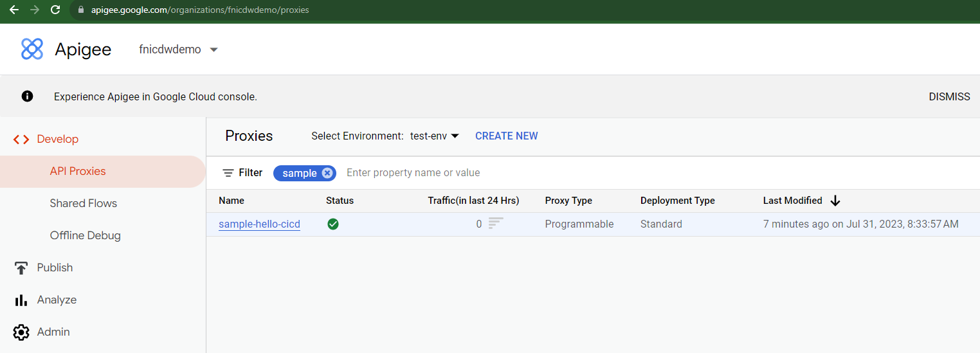
Task: Open Offline Debug page
Action: pos(85,235)
